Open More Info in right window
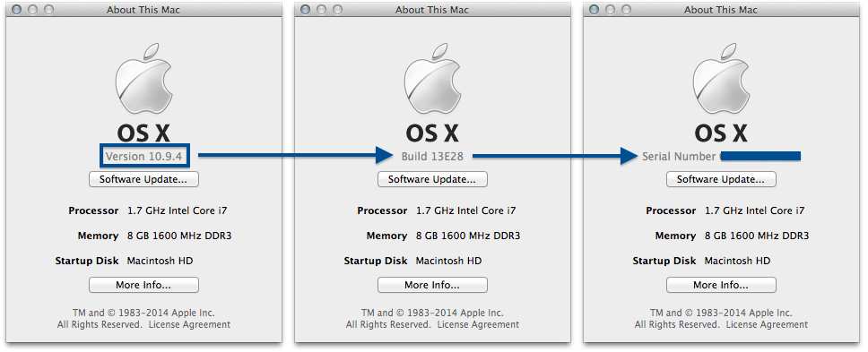Viewport: 868px width, 352px height. coord(721,285)
